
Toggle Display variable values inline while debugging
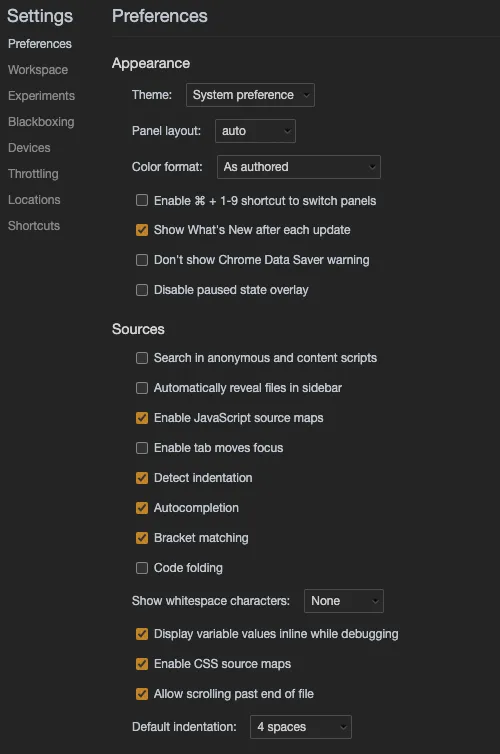click(x=142, y=634)
